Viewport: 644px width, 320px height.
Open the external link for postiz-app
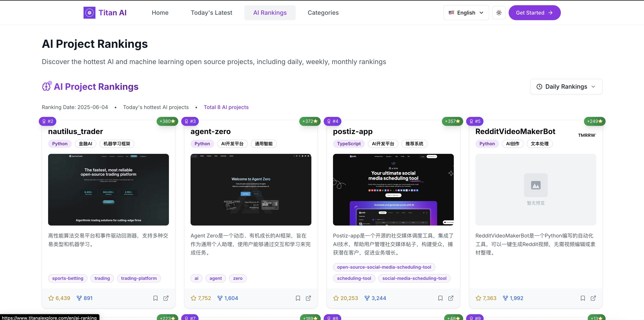point(451,298)
